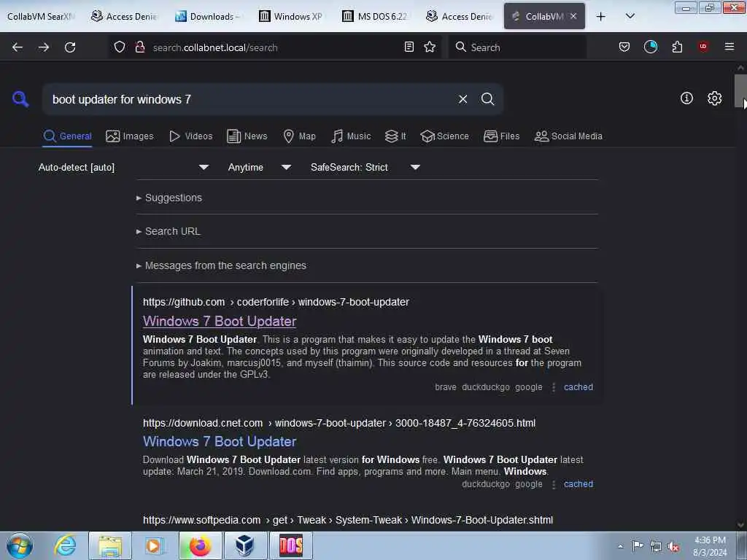Image resolution: width=747 pixels, height=560 pixels.
Task: Go forward to the next page
Action: [x=43, y=47]
